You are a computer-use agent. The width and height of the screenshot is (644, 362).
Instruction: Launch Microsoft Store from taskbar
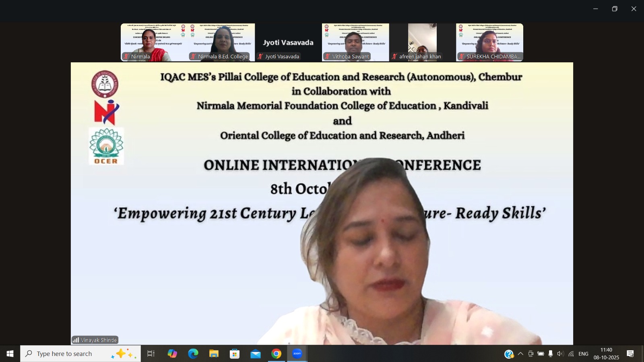coord(235,354)
